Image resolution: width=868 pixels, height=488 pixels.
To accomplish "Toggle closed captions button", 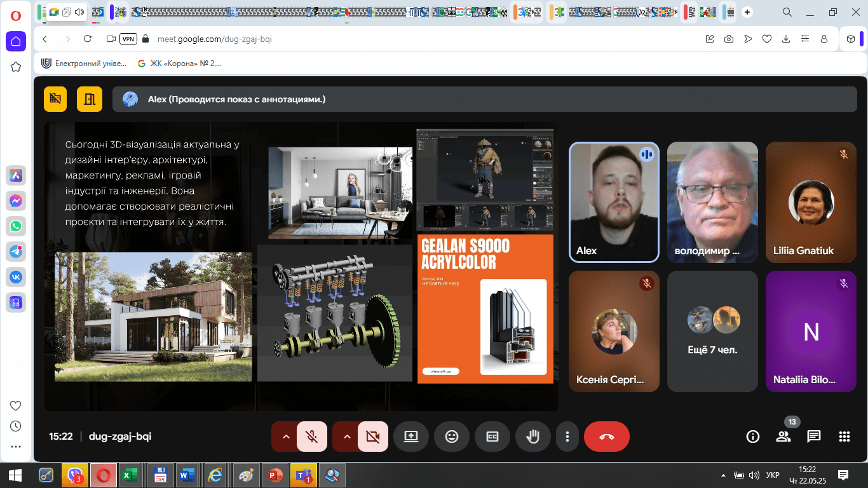I will tap(492, 437).
